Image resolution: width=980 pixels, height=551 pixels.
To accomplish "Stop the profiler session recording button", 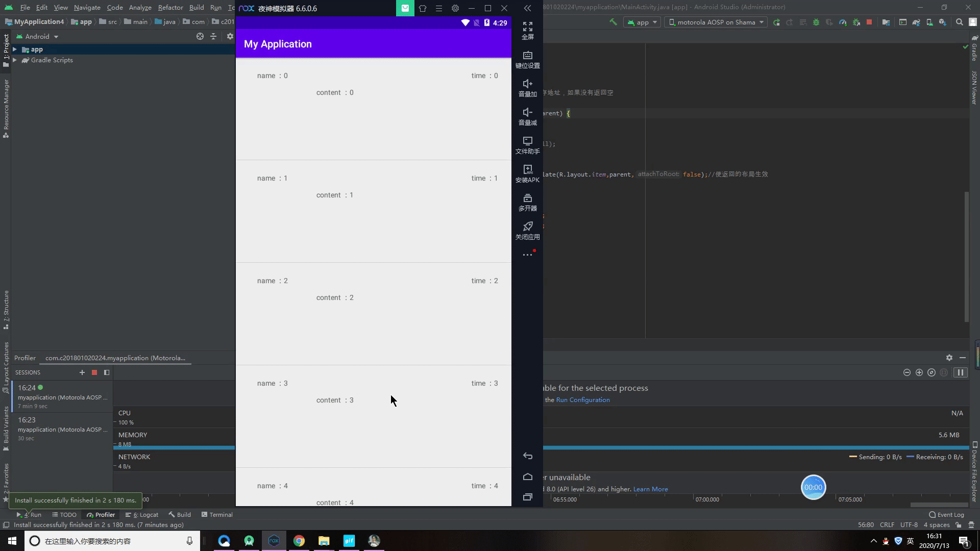I will pos(94,372).
